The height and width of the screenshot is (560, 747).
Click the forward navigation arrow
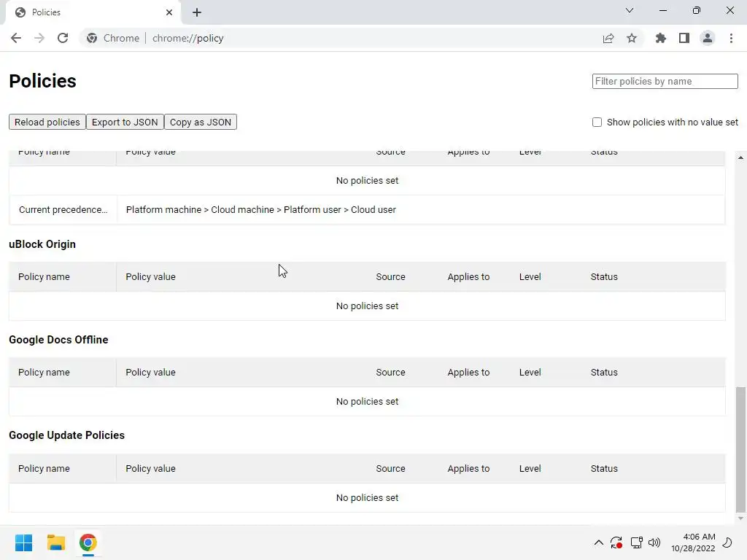pos(39,38)
